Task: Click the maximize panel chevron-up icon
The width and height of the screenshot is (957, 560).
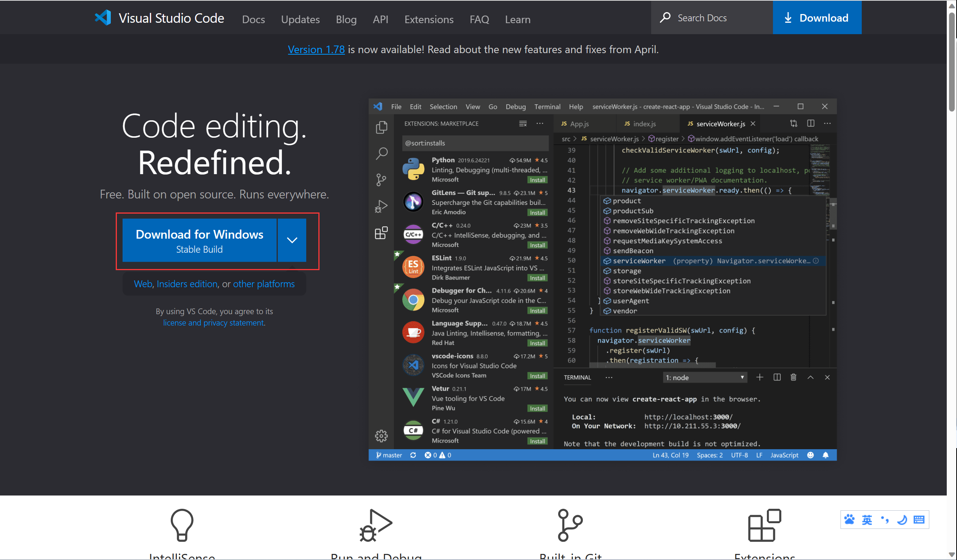Action: [x=811, y=377]
